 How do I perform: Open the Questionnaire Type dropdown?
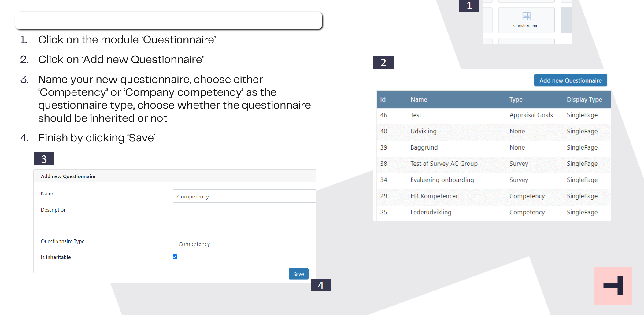coord(244,244)
